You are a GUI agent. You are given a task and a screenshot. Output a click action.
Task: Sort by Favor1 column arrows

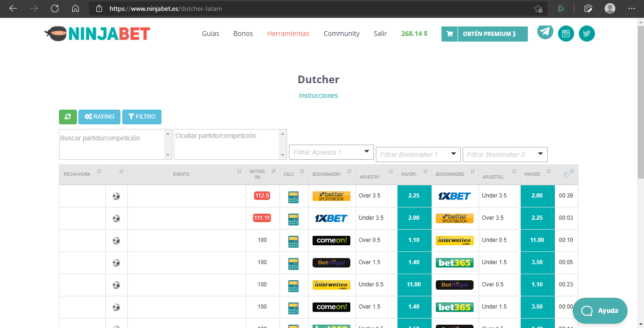(425, 172)
